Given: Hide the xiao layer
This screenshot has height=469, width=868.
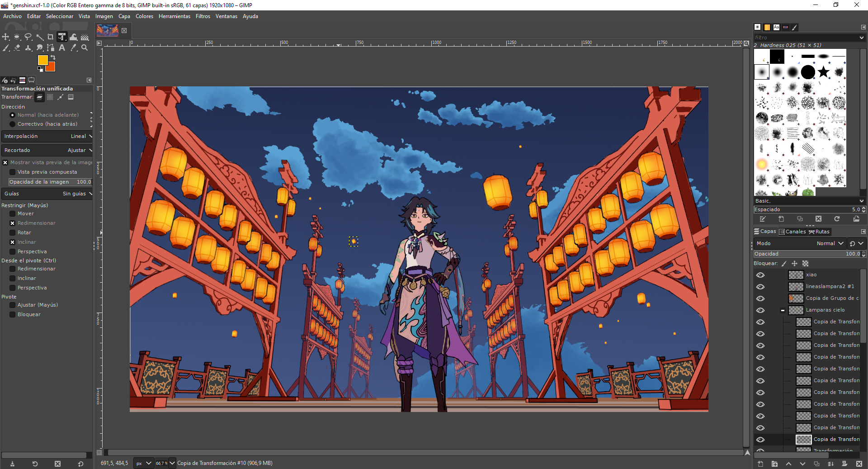Looking at the screenshot, I should pos(760,275).
